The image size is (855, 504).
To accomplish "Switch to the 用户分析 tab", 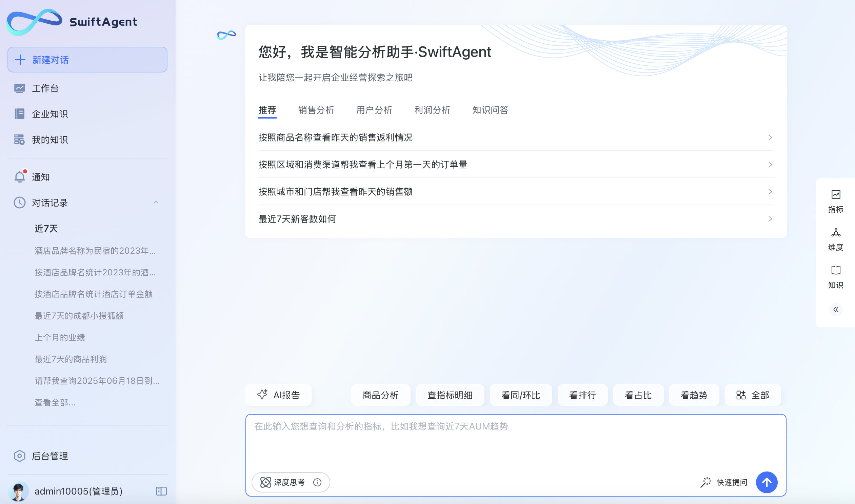I will [x=374, y=110].
